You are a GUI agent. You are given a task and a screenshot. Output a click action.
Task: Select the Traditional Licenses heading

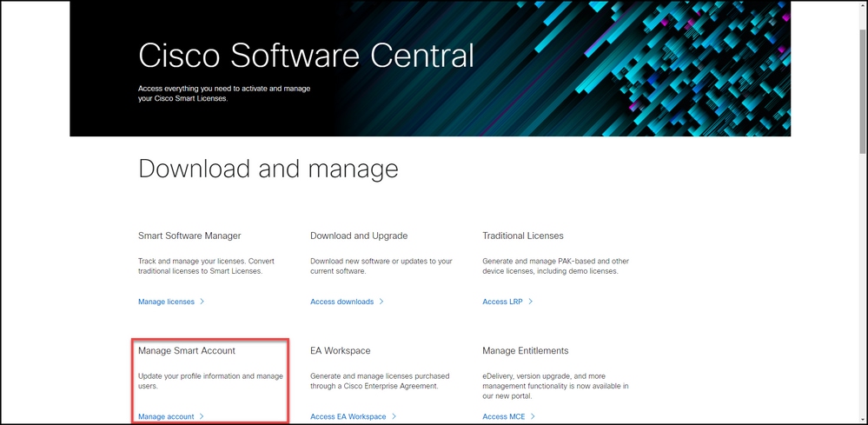[523, 236]
